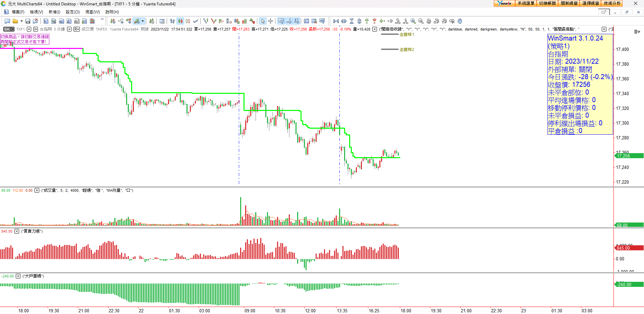The width and height of the screenshot is (644, 314).
Task: Click the price scale settings icon at top right
Action: coord(637,32)
